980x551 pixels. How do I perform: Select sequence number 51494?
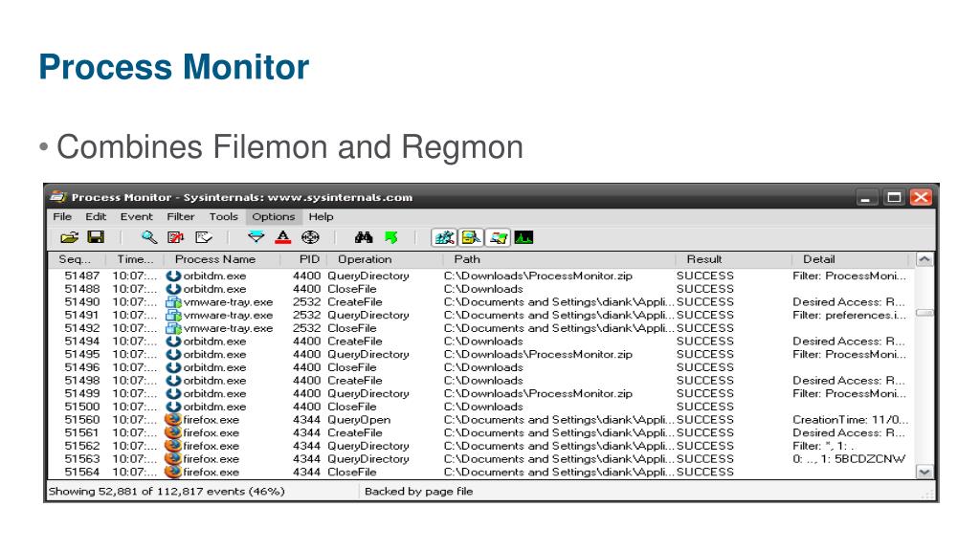[x=82, y=342]
